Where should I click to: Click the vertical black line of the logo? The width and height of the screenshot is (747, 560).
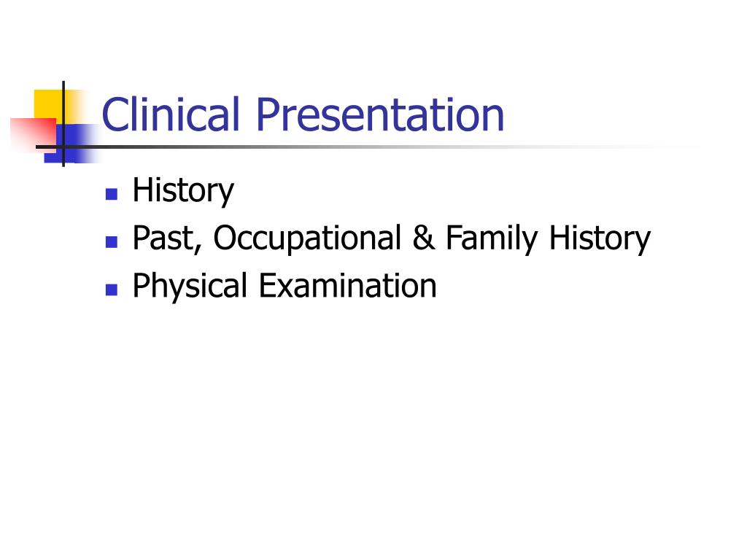point(63,124)
